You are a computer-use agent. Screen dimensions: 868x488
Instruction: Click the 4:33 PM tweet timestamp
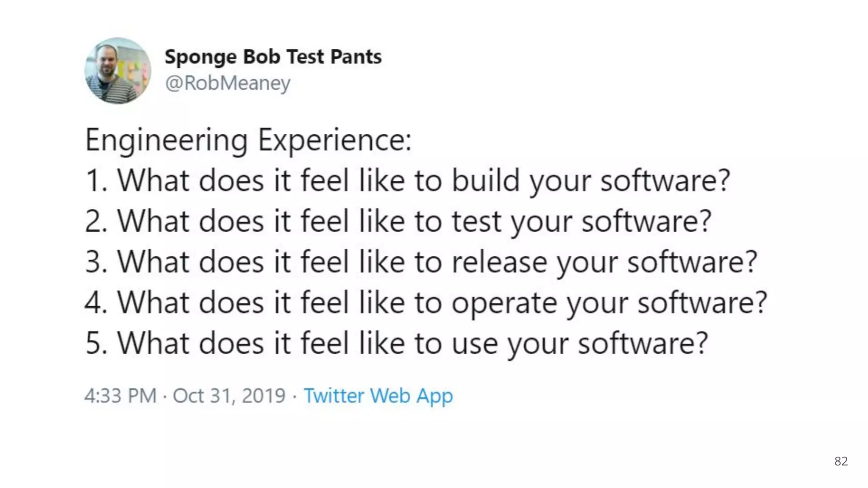[120, 396]
